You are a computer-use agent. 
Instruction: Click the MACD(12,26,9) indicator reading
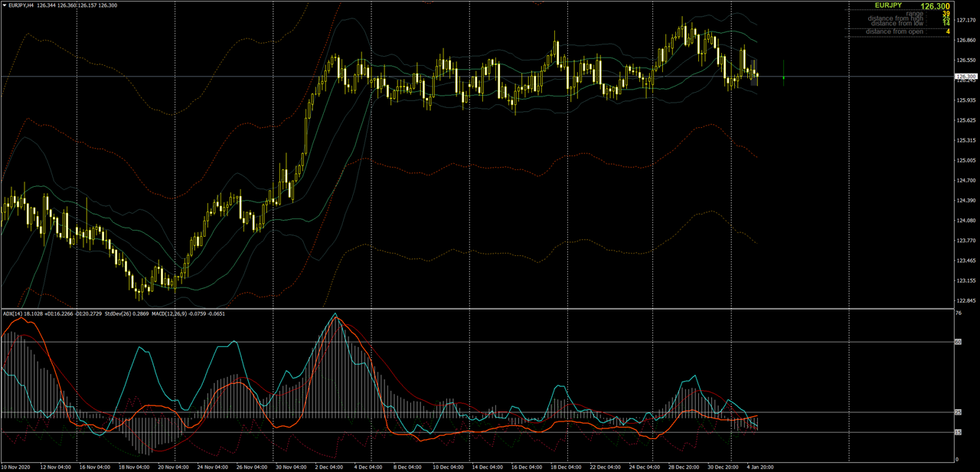[x=188, y=313]
